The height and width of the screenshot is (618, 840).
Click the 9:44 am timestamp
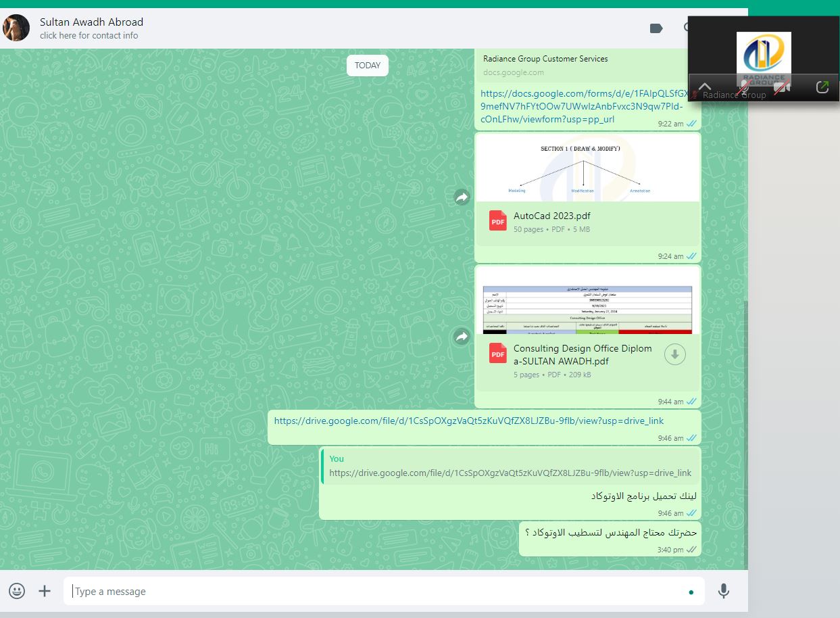coord(670,402)
